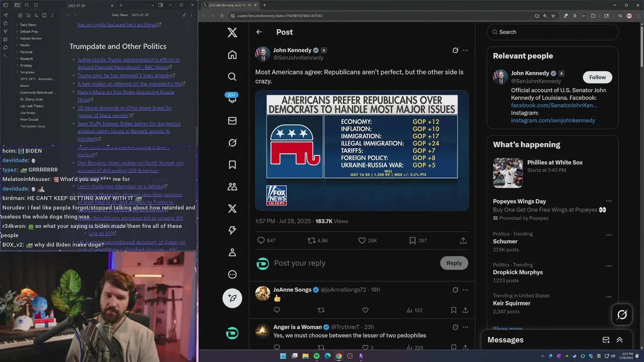Compose new message in Messages drawer
This screenshot has width=644, height=362.
(606, 340)
